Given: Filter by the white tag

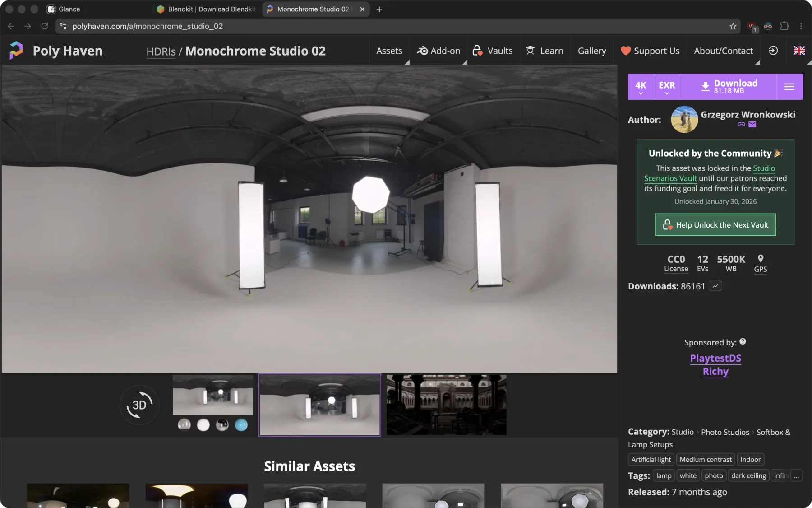Looking at the screenshot, I should click(688, 476).
